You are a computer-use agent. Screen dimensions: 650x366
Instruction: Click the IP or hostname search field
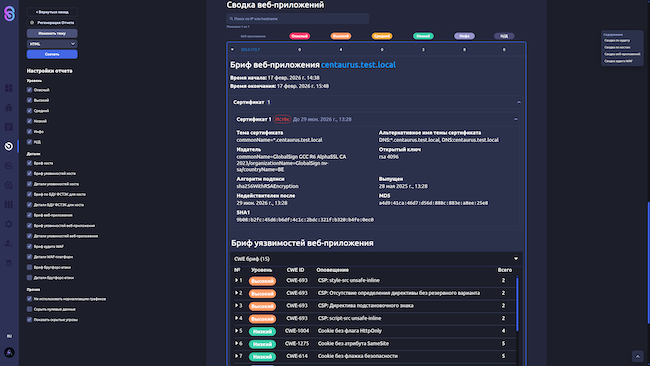click(x=298, y=19)
